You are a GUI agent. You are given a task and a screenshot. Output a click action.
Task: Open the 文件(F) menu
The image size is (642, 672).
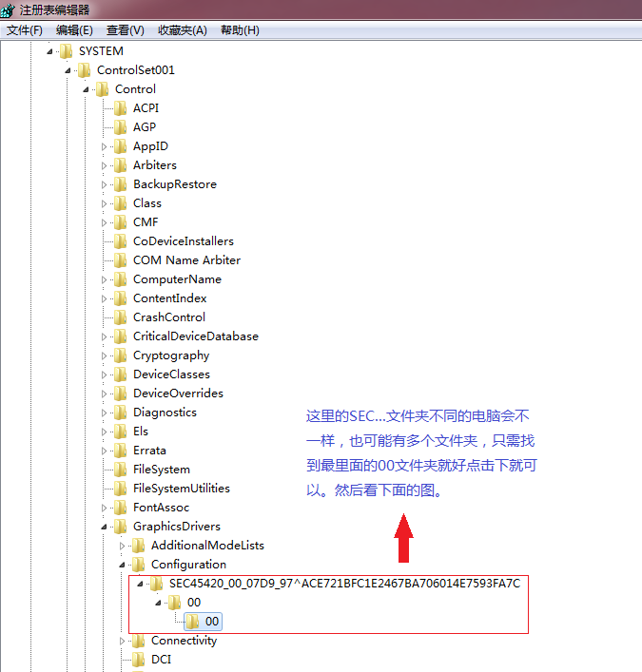25,30
